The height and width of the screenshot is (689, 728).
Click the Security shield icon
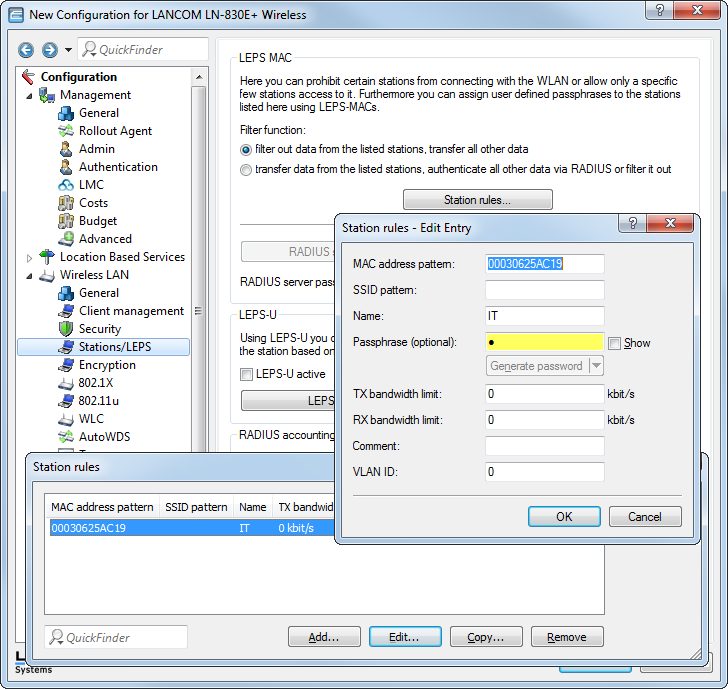click(x=66, y=329)
